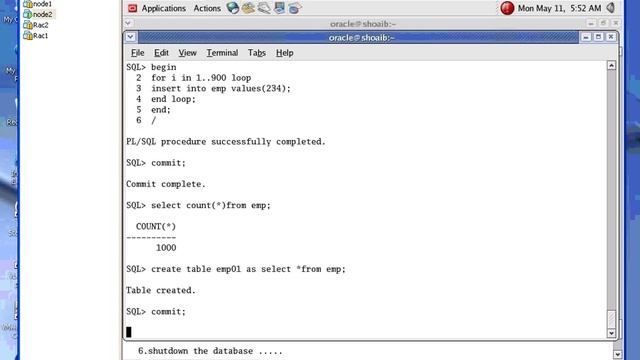
Task: Open the window menu arrow on front terminal title bar
Action: pyautogui.click(x=130, y=37)
